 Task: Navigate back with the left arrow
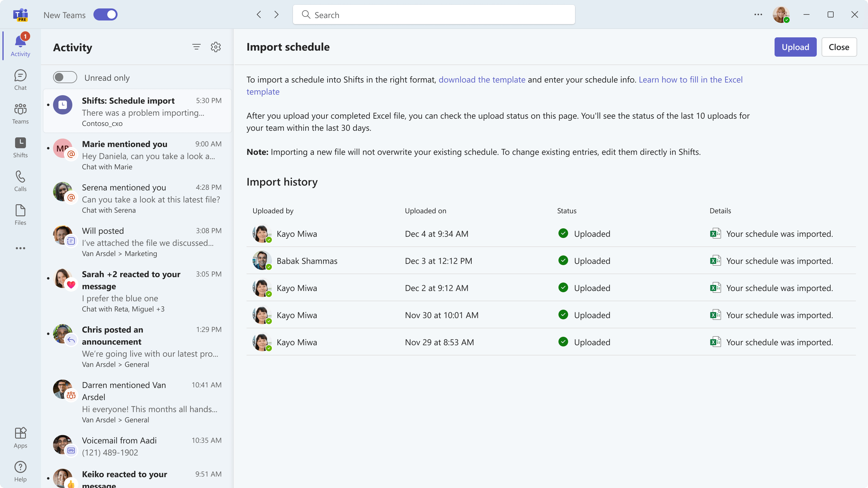tap(259, 14)
